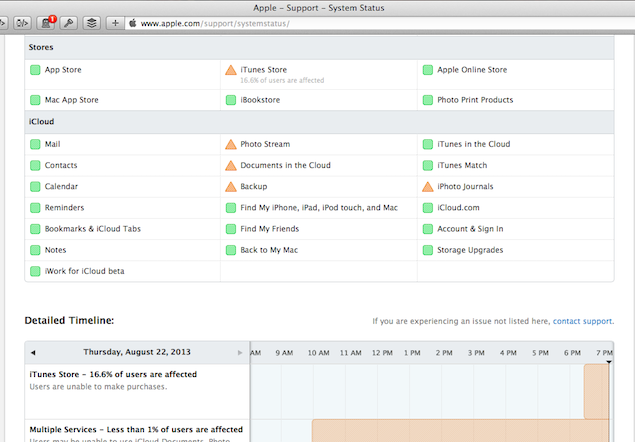Click Documents in the Cloud service name
The height and width of the screenshot is (442, 635).
tap(286, 165)
